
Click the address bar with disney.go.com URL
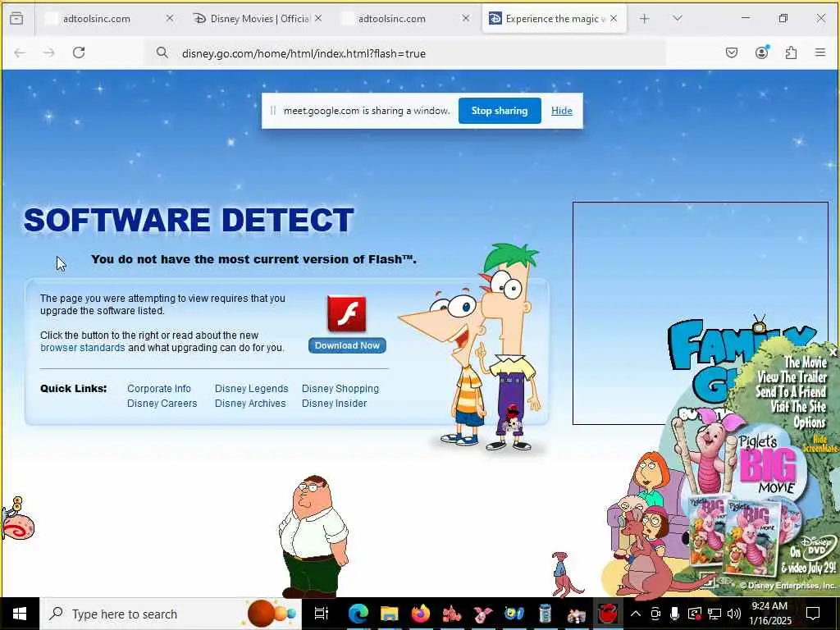click(x=405, y=53)
